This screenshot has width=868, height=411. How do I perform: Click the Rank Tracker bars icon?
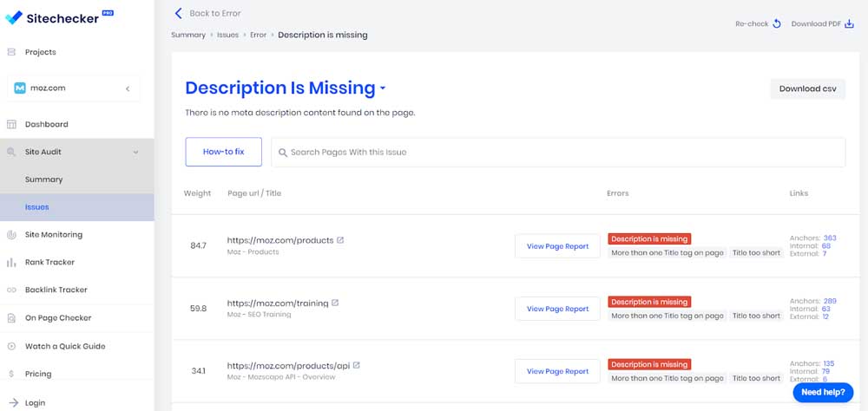click(x=11, y=262)
